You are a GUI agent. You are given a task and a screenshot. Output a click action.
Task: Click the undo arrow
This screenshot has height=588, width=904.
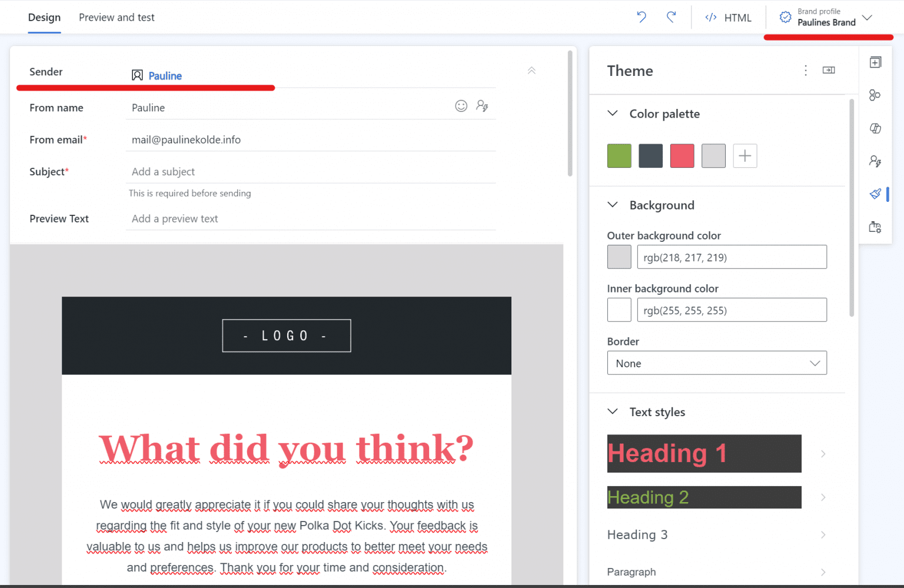[641, 17]
